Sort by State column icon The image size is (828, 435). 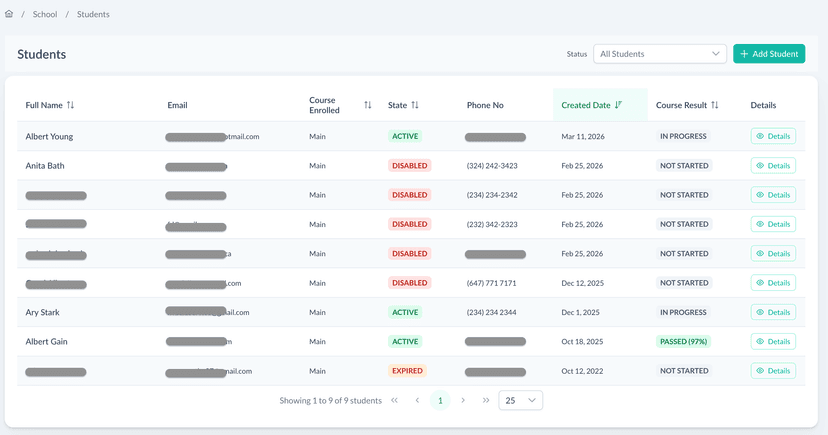click(415, 105)
